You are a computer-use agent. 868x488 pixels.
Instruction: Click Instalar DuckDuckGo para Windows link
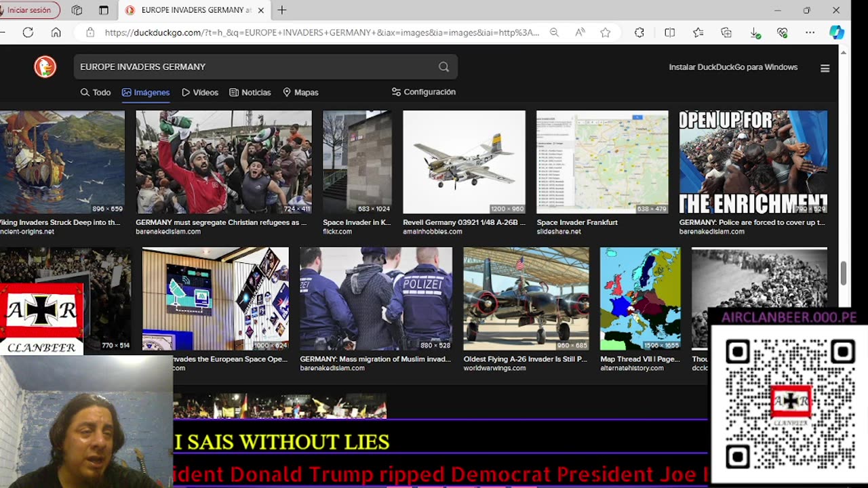[733, 67]
